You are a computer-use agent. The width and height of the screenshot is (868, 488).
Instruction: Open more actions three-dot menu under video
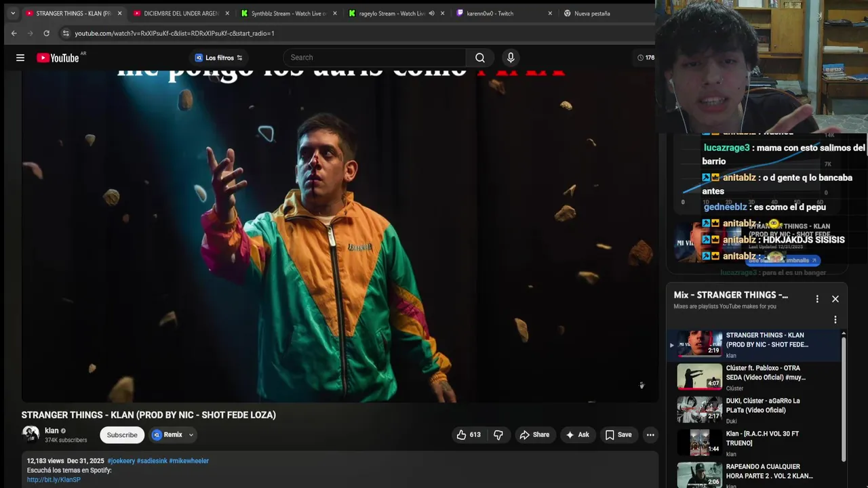coord(650,435)
